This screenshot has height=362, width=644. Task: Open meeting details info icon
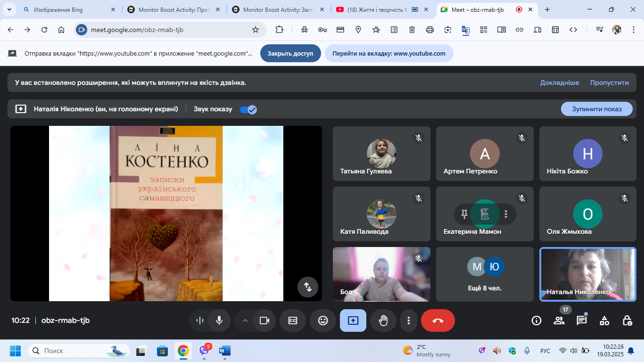(537, 321)
